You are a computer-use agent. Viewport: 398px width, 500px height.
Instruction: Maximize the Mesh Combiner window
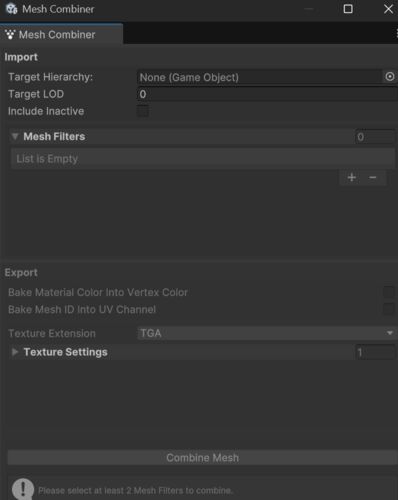tap(348, 9)
